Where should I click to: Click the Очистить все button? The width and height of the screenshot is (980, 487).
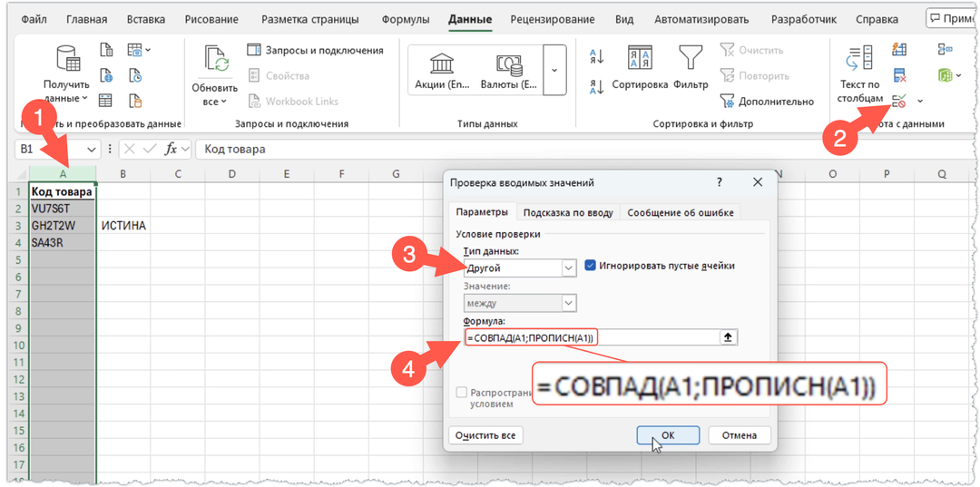click(485, 436)
